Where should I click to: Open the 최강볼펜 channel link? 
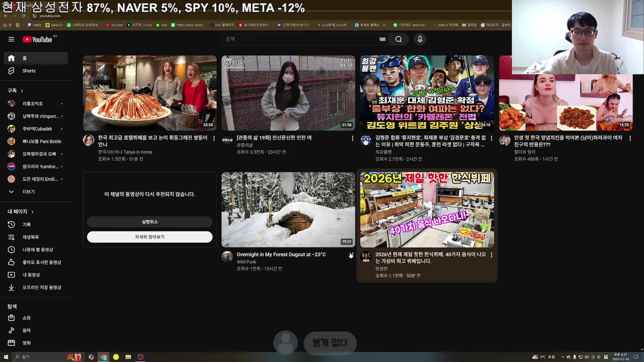(x=383, y=152)
